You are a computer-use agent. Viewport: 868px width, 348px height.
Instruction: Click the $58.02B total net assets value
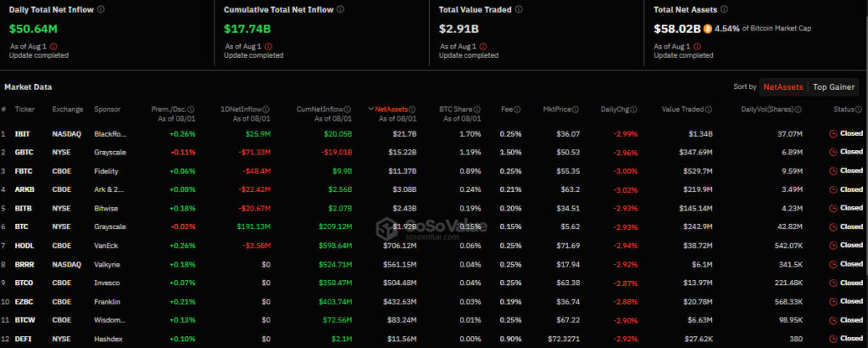point(677,28)
